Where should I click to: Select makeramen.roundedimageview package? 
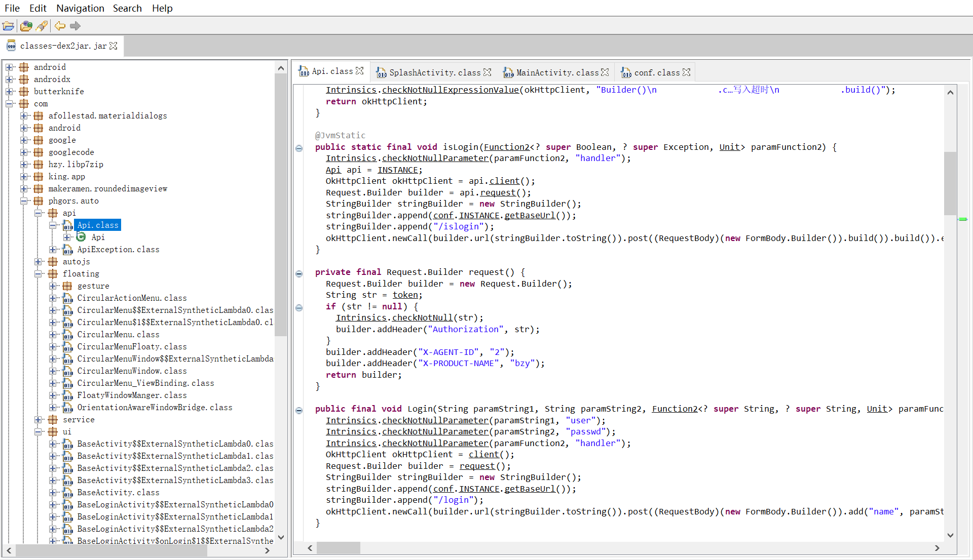[x=107, y=188]
